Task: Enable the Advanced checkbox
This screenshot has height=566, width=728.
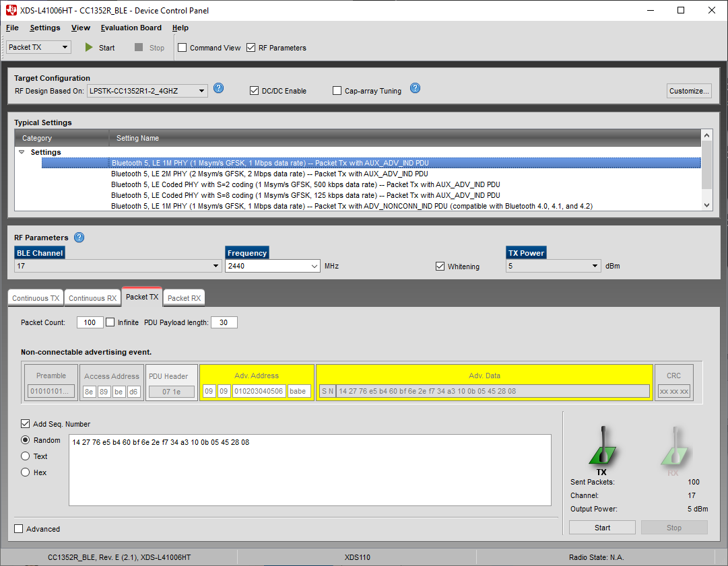Action: 19,528
